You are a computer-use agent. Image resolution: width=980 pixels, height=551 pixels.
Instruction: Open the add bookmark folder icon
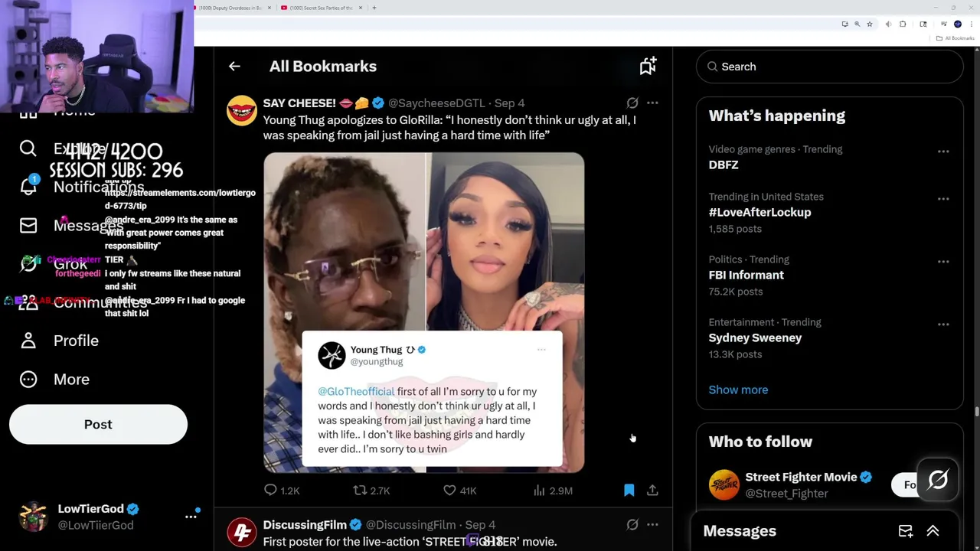coord(648,66)
